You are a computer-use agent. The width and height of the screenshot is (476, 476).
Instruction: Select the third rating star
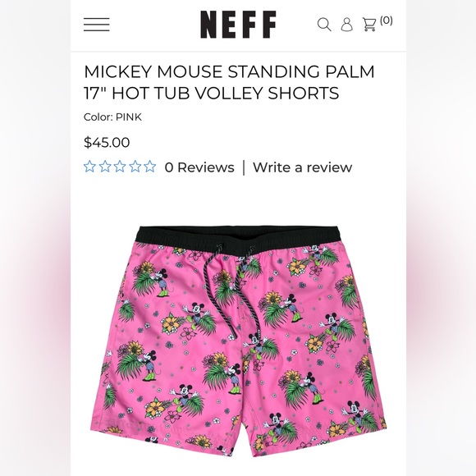coord(120,167)
